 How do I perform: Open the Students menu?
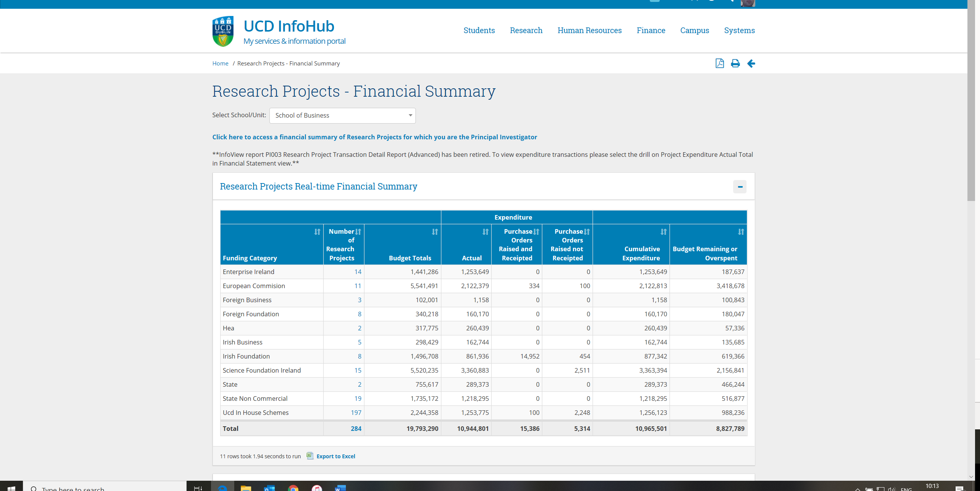click(x=479, y=30)
